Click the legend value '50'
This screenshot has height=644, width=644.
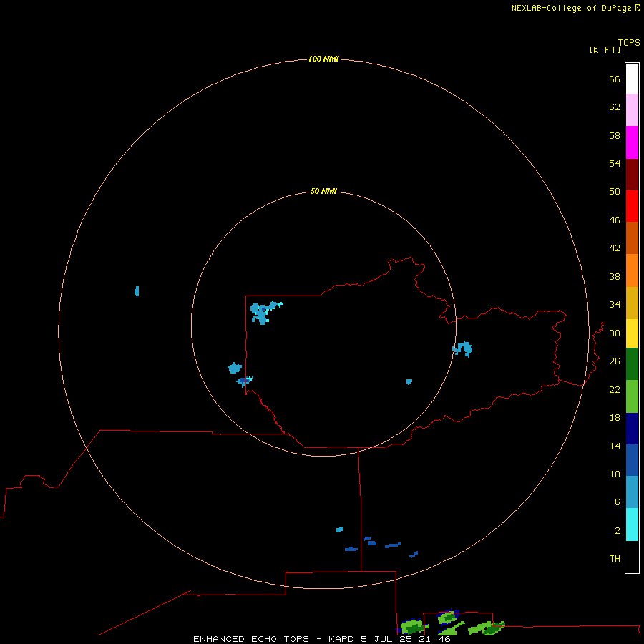615,191
